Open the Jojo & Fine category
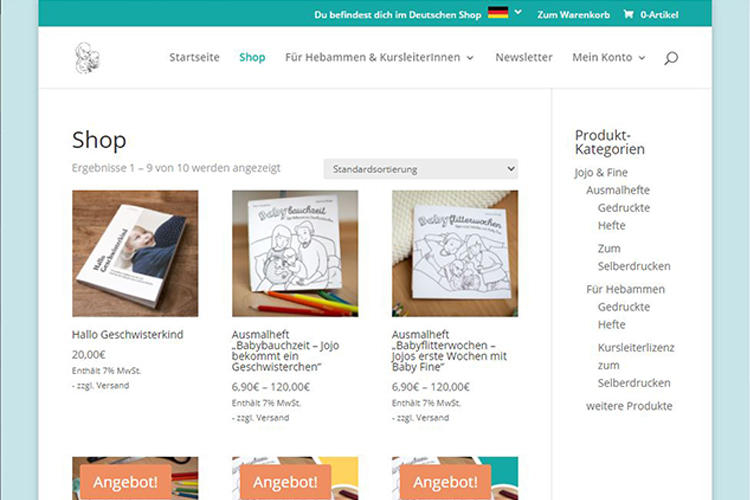The height and width of the screenshot is (500, 750). pos(601,172)
